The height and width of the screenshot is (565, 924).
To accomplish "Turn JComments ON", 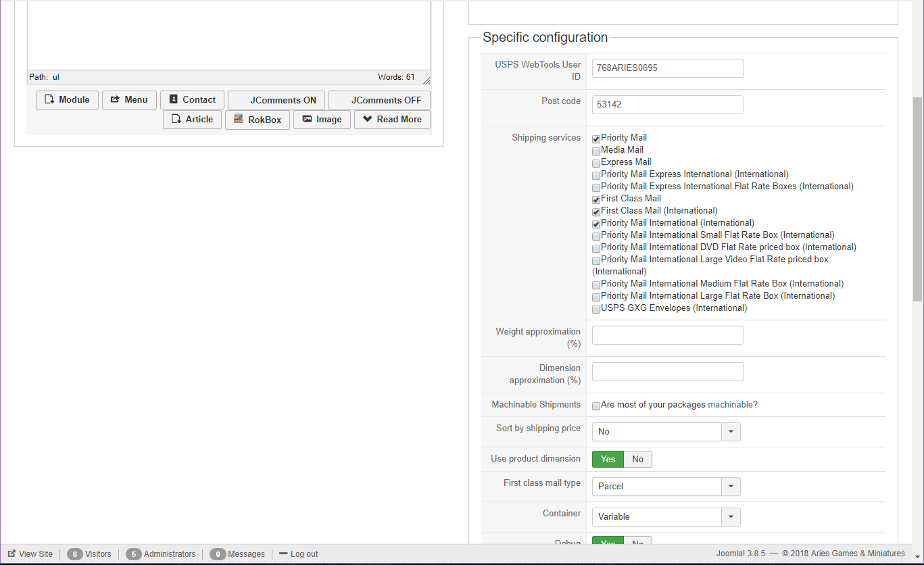I will (x=276, y=100).
